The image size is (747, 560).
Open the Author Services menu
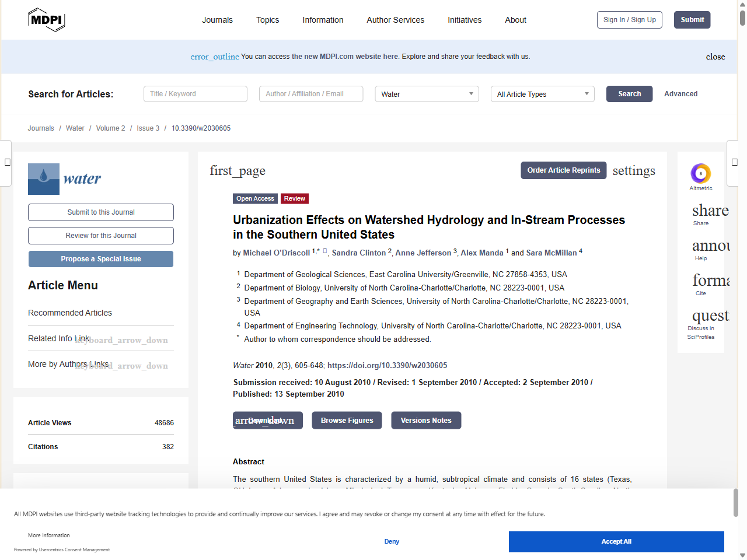395,20
